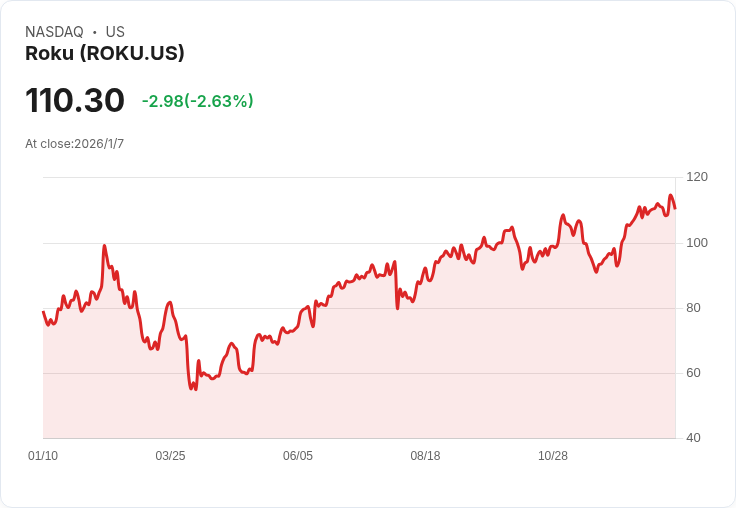Select the 08/18 date on the x-axis
Viewport: 736px width, 508px height.
coord(425,456)
